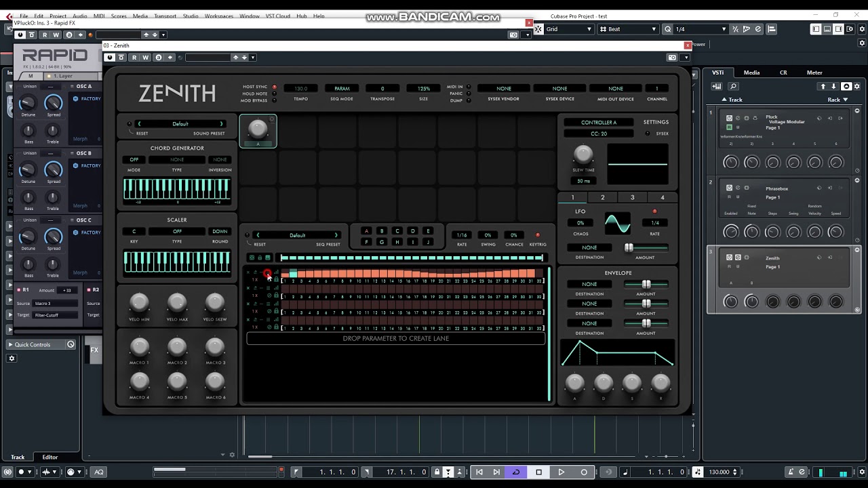Switch to the Media tab
This screenshot has height=488, width=868.
tap(751, 73)
